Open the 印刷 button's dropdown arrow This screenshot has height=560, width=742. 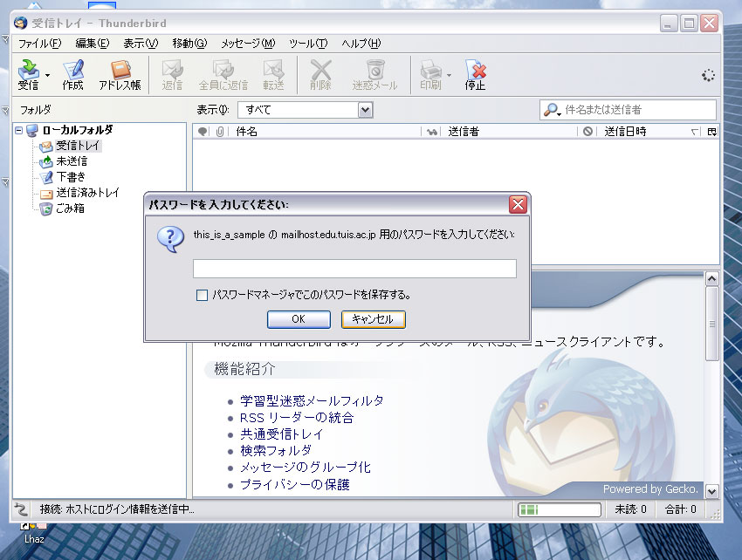(x=449, y=75)
